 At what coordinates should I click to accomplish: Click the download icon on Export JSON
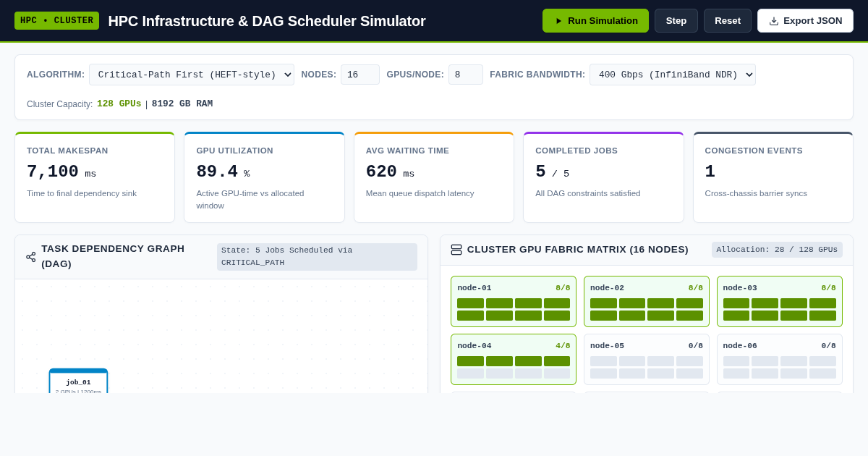pos(774,21)
